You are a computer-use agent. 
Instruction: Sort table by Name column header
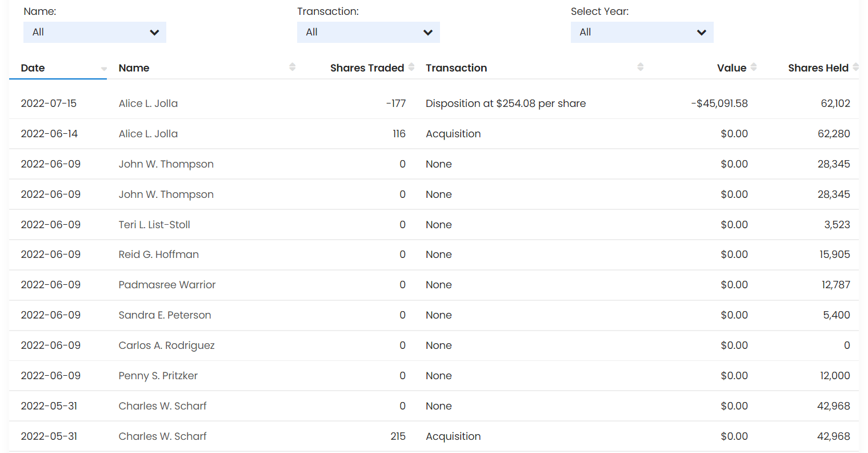(134, 67)
